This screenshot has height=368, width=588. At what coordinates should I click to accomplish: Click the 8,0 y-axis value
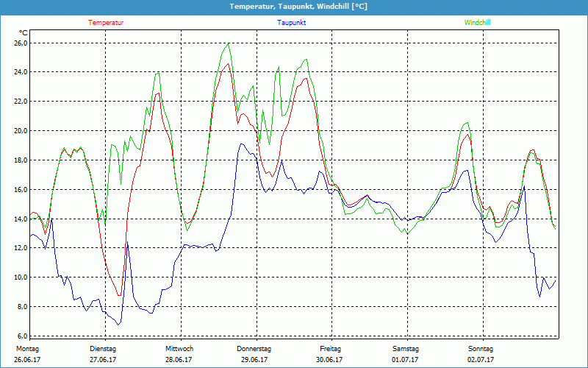click(x=21, y=306)
